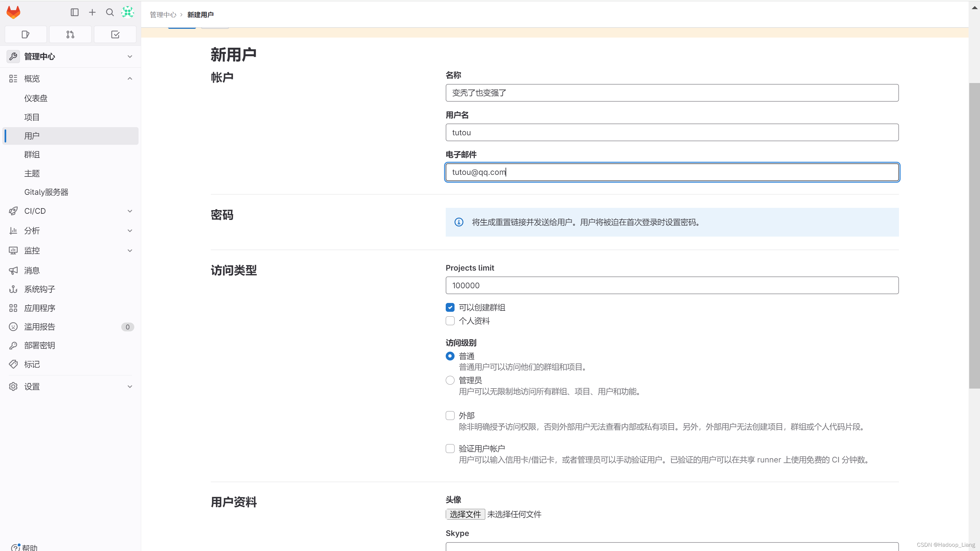Click the plus create-new icon
Screen dimensions: 980x551
(92, 12)
